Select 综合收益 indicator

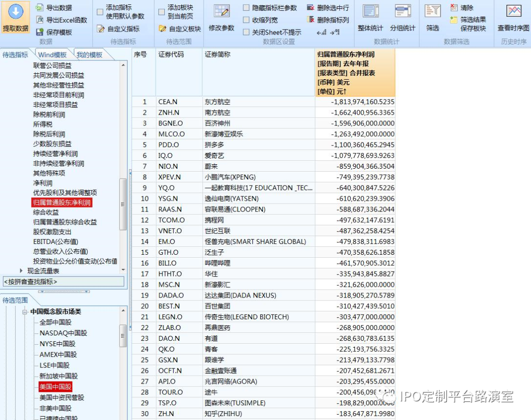pos(46,212)
